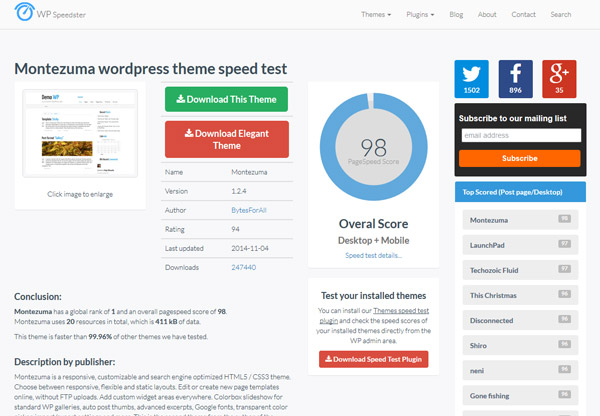Screen dimensions: 600x416
Task: Select the last updated date 2014-11-04
Action: [250, 248]
